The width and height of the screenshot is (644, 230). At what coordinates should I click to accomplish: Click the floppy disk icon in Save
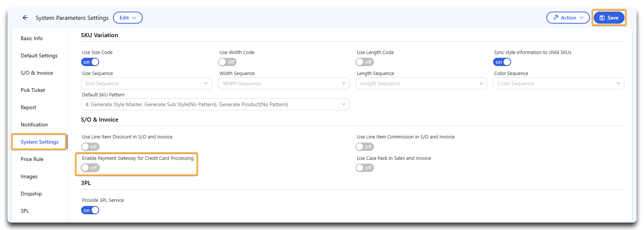[602, 18]
